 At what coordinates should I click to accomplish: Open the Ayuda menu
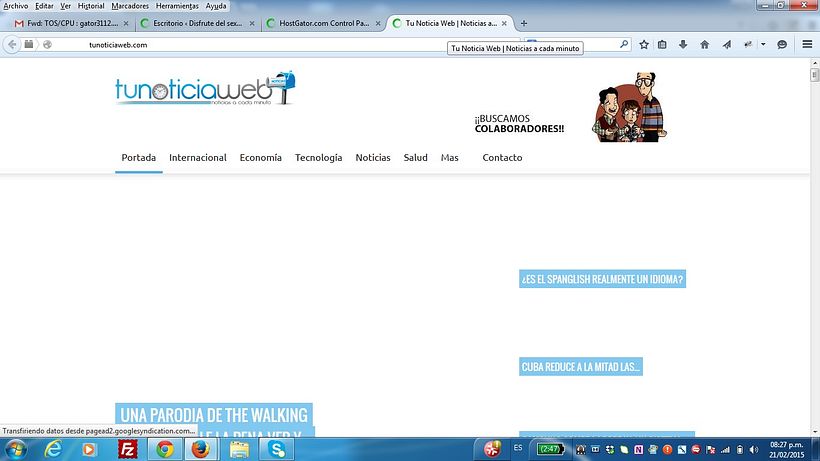point(216,6)
